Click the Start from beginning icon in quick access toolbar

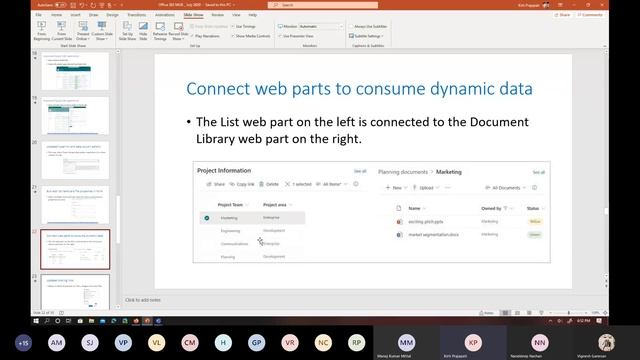102,5
